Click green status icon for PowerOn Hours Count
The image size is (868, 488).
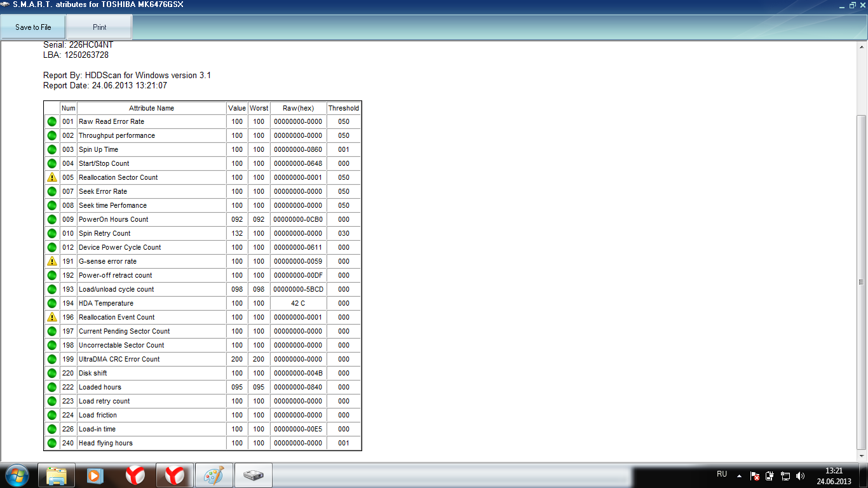(x=52, y=219)
